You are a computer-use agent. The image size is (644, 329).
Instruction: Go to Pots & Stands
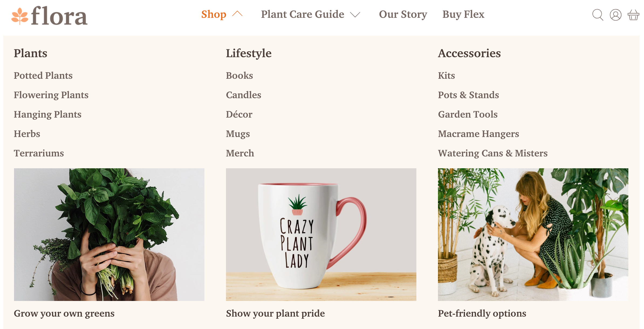pos(468,95)
